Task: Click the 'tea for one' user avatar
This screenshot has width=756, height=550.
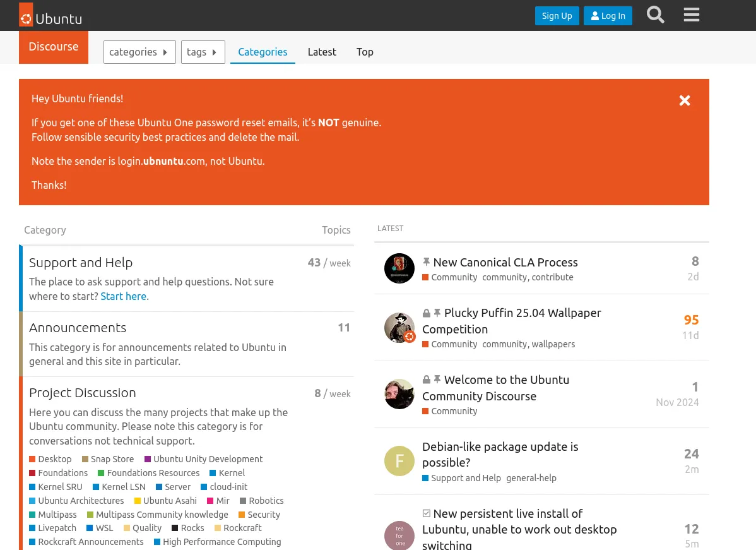Action: [x=399, y=535]
